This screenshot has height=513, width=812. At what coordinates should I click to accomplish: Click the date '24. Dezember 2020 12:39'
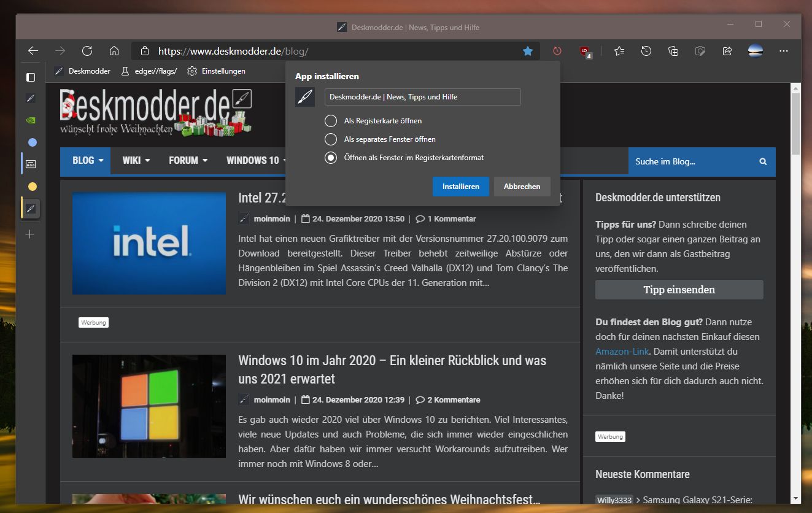click(358, 400)
